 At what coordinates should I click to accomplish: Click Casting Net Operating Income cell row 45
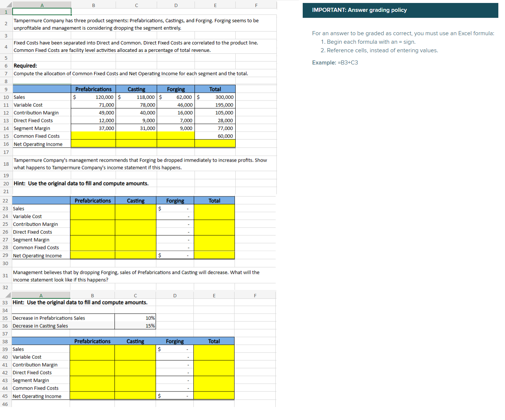tap(135, 396)
